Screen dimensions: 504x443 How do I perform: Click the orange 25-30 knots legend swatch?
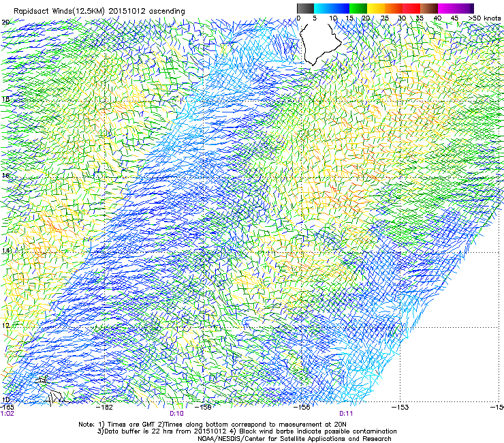394,8
